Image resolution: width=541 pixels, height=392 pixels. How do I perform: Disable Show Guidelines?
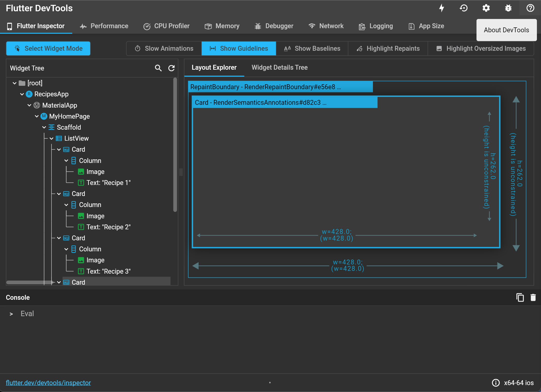point(239,48)
